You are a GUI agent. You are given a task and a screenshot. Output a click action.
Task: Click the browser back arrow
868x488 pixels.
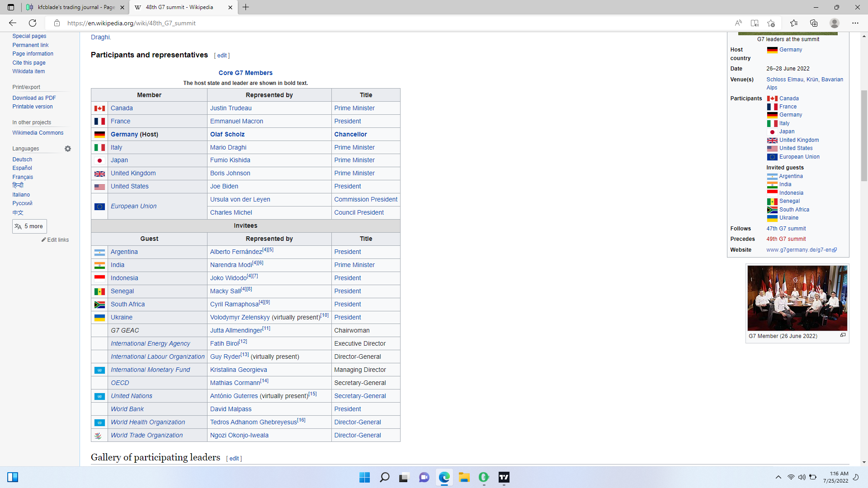(x=13, y=23)
